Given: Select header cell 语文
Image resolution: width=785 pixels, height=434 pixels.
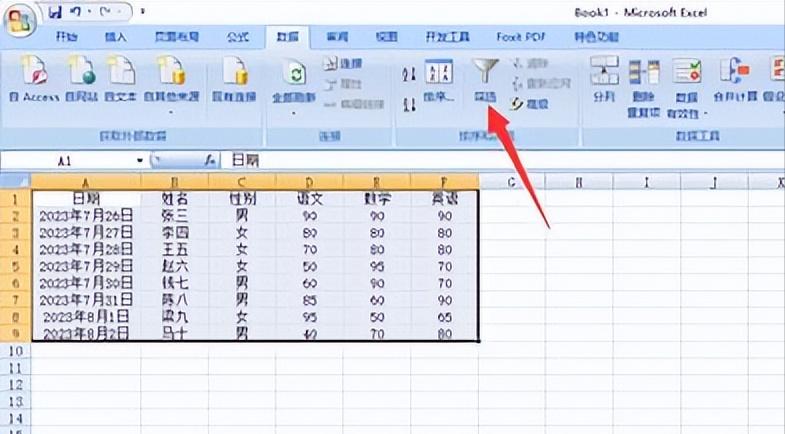Looking at the screenshot, I should [x=309, y=199].
